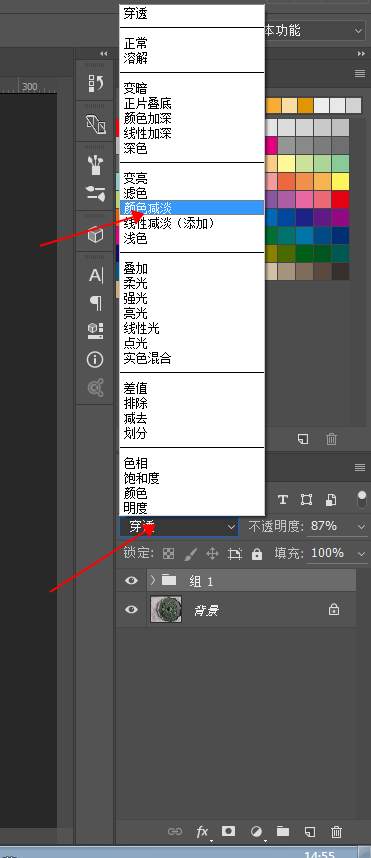Toggle lock transparent pixels icon
This screenshot has height=858, width=371.
point(169,554)
